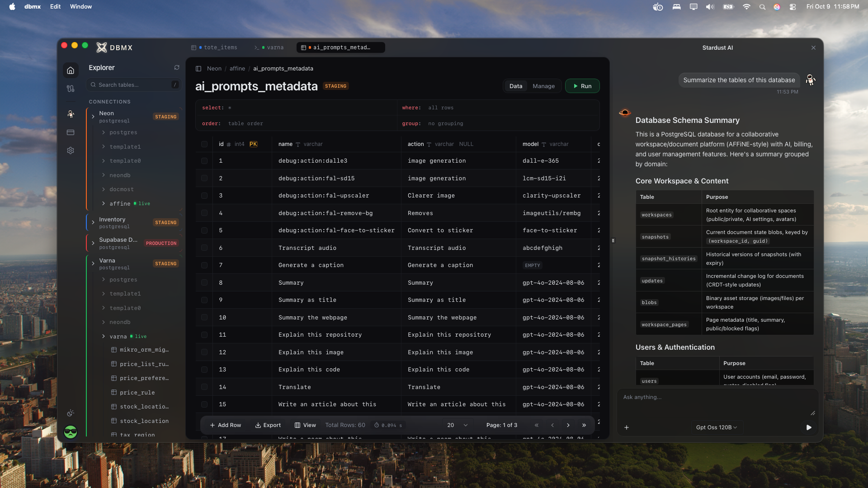The width and height of the screenshot is (868, 488).
Task: Go to last page of results
Action: tap(584, 425)
